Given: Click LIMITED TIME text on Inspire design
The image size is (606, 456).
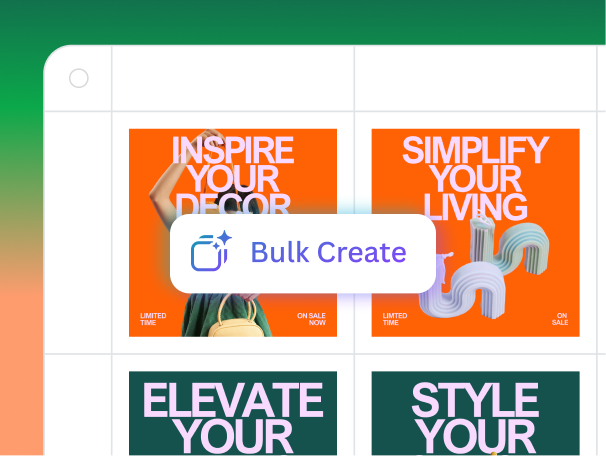Looking at the screenshot, I should point(153,319).
